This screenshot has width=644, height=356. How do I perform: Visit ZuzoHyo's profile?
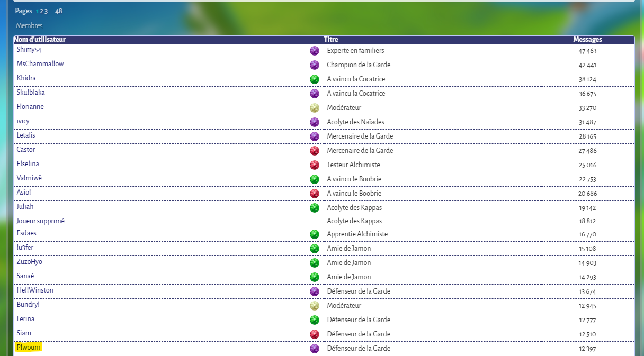tap(30, 262)
